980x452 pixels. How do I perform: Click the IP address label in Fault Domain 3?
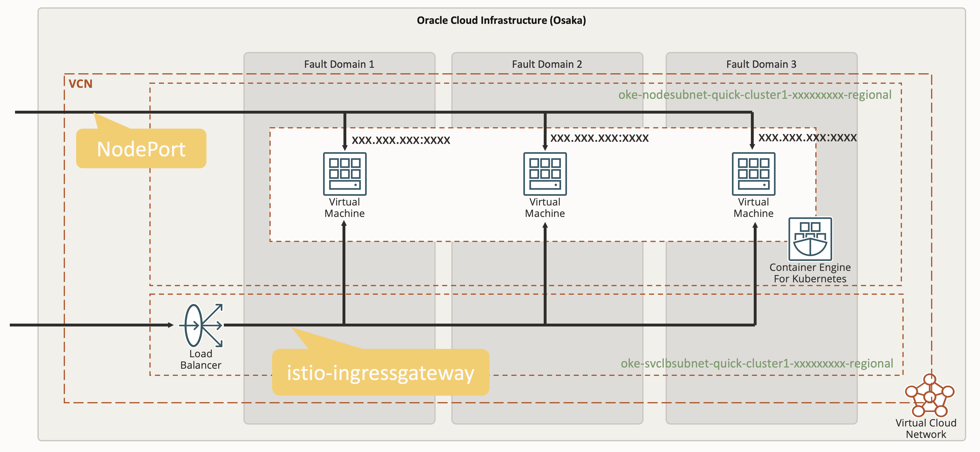coord(807,137)
